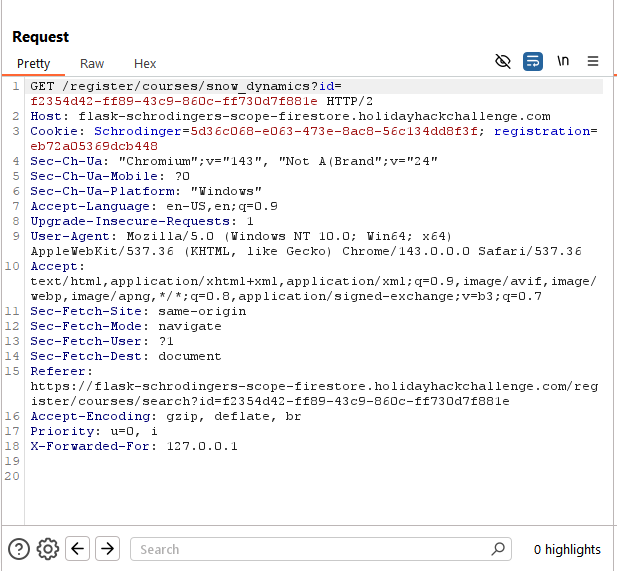Image resolution: width=617 pixels, height=571 pixels.
Task: Click the Sec-Ch-Ua-Mobile: ?0 line
Action: click(x=110, y=176)
